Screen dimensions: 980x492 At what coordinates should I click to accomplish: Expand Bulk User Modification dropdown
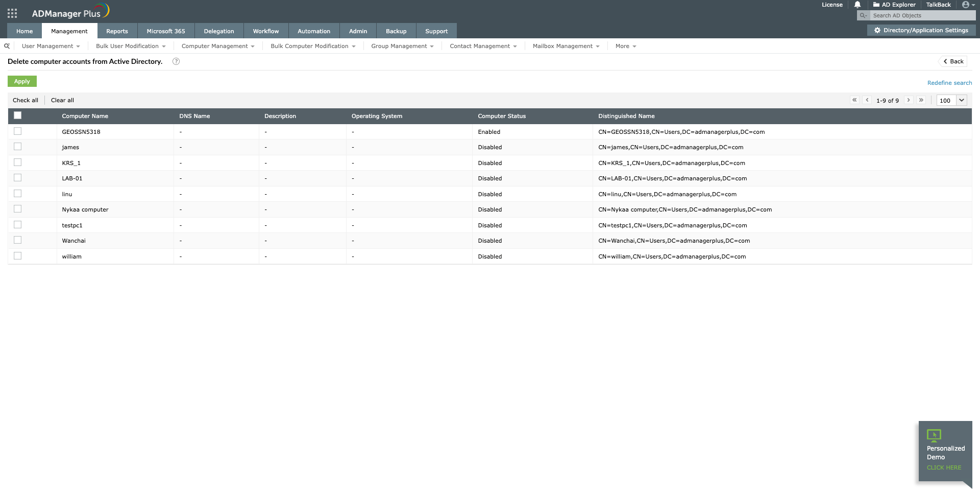click(131, 46)
